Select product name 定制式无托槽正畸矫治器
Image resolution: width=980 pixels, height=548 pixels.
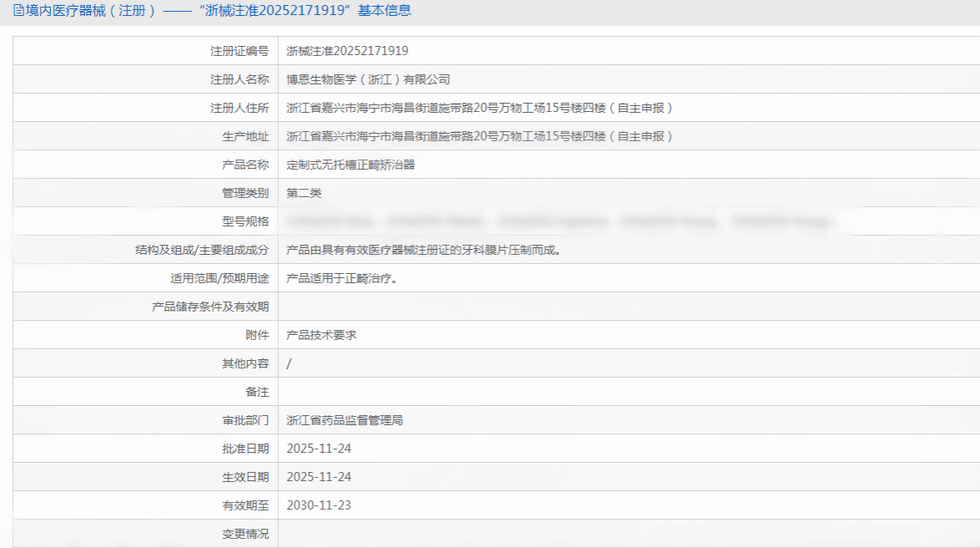(x=351, y=165)
